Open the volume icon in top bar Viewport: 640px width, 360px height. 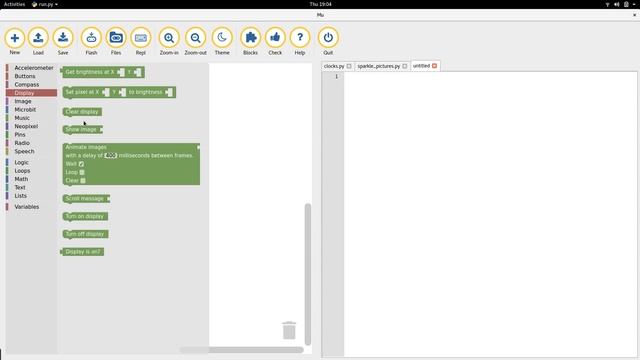pos(617,4)
